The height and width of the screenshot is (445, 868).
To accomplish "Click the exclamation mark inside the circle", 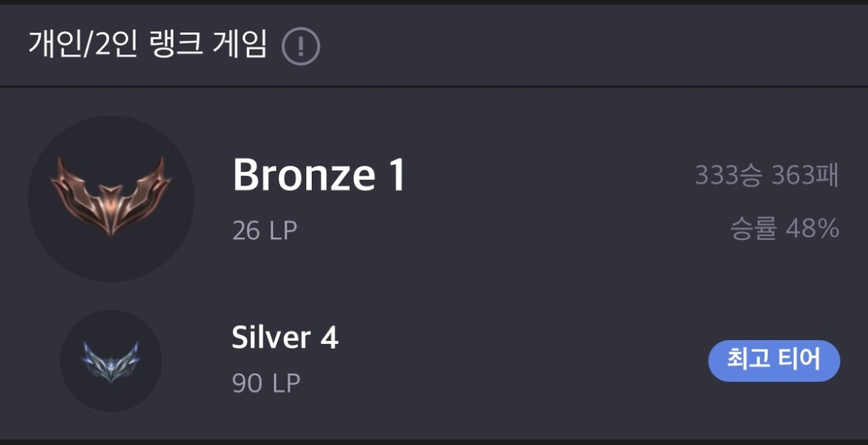I will coord(301,46).
